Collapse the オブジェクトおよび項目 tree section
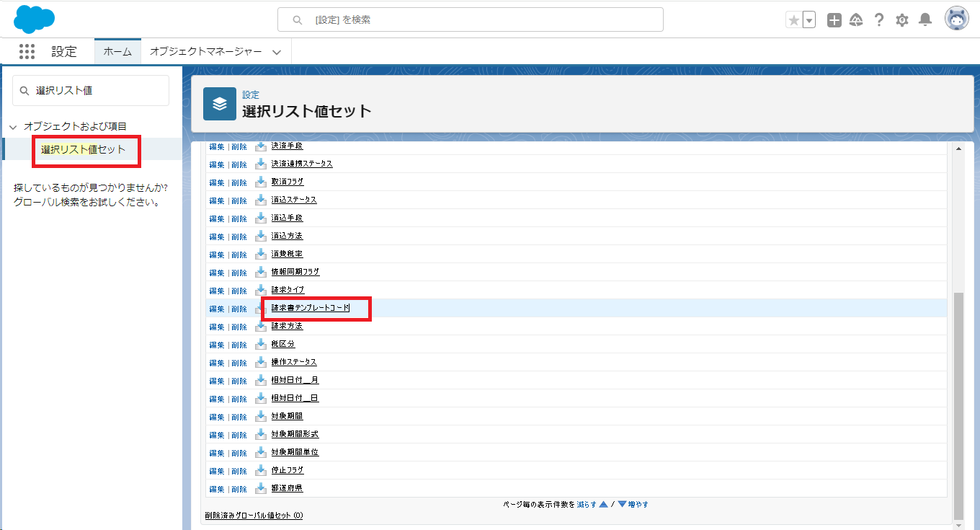 13,127
